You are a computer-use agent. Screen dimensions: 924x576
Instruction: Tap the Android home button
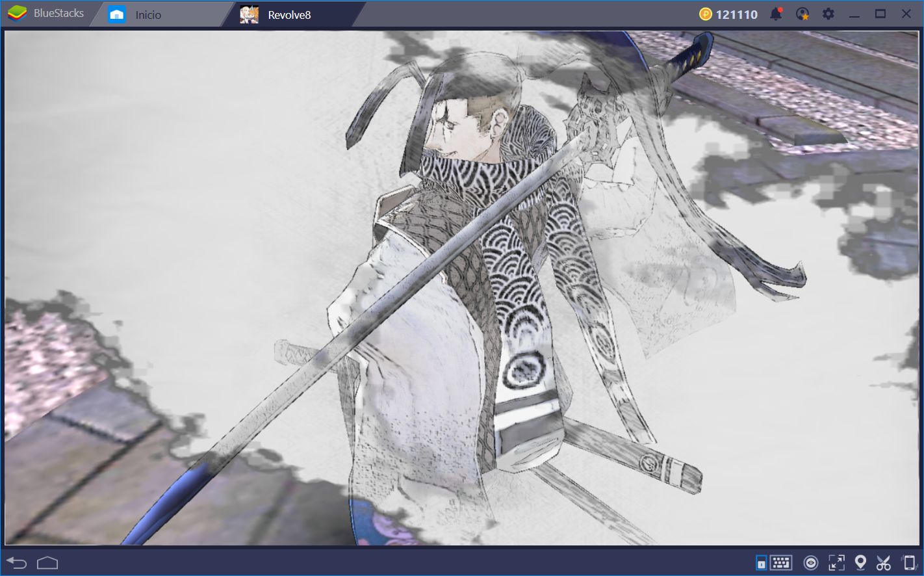click(x=47, y=562)
